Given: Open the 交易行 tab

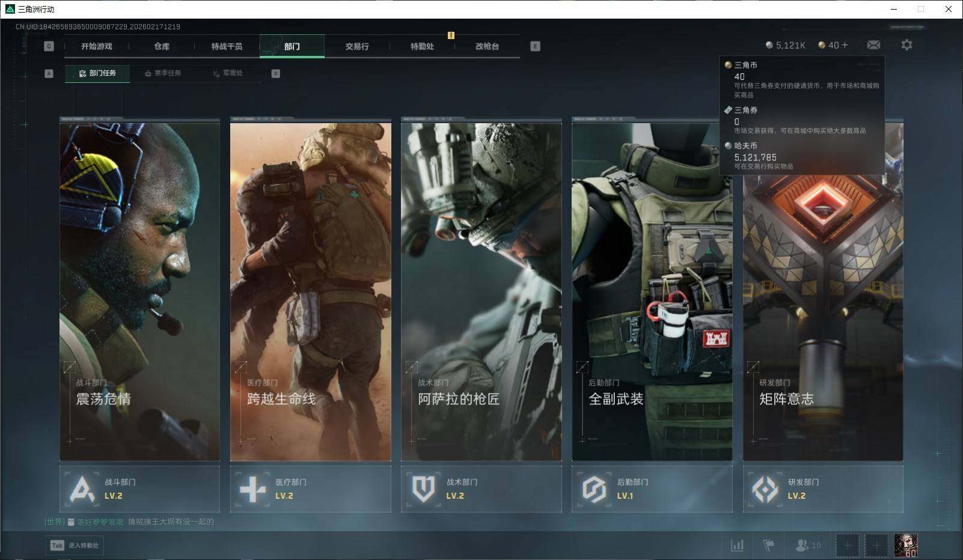Looking at the screenshot, I should 357,46.
